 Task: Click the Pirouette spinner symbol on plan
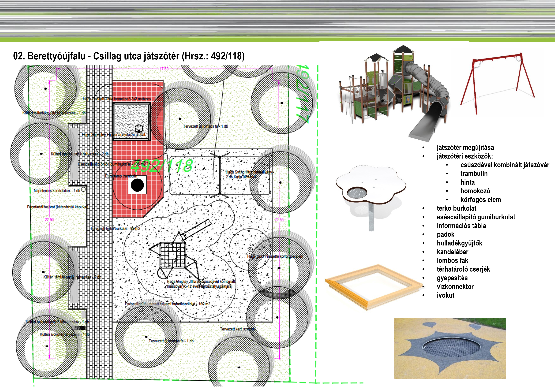click(250, 249)
